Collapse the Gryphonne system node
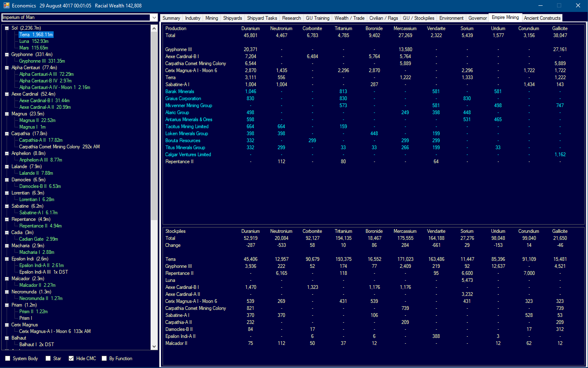Image resolution: width=588 pixels, height=368 pixels. pos(7,54)
